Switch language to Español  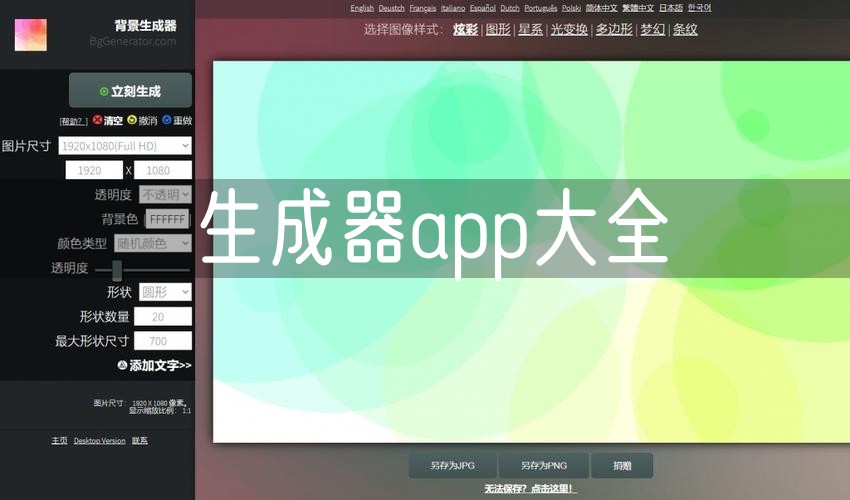(x=482, y=8)
